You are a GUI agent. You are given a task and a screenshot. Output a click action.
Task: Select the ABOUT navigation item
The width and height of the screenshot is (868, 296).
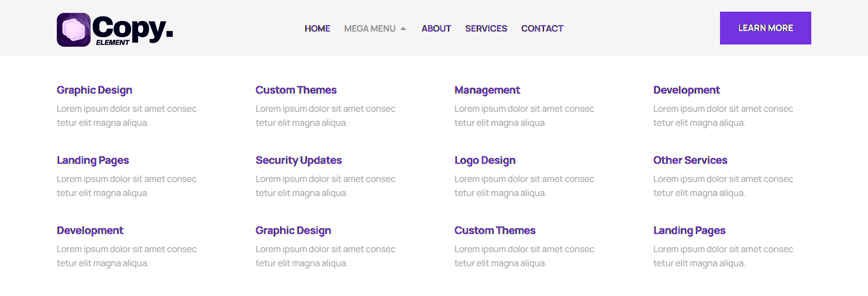click(x=436, y=29)
